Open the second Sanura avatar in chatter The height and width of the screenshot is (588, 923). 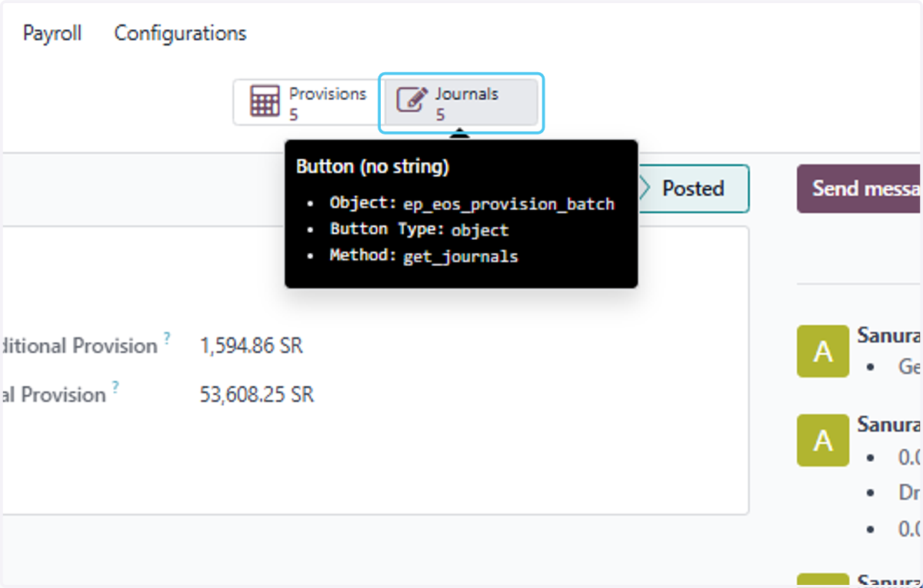pyautogui.click(x=823, y=440)
